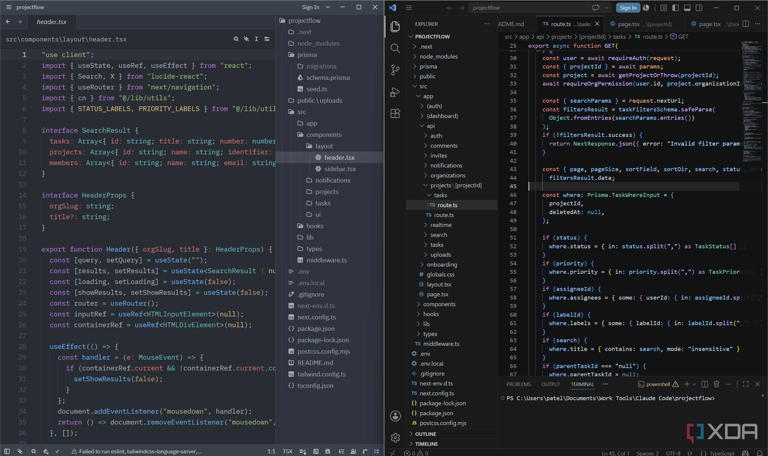
Task: Open buffer search icon in Zed editor toolbar
Action: click(236, 39)
